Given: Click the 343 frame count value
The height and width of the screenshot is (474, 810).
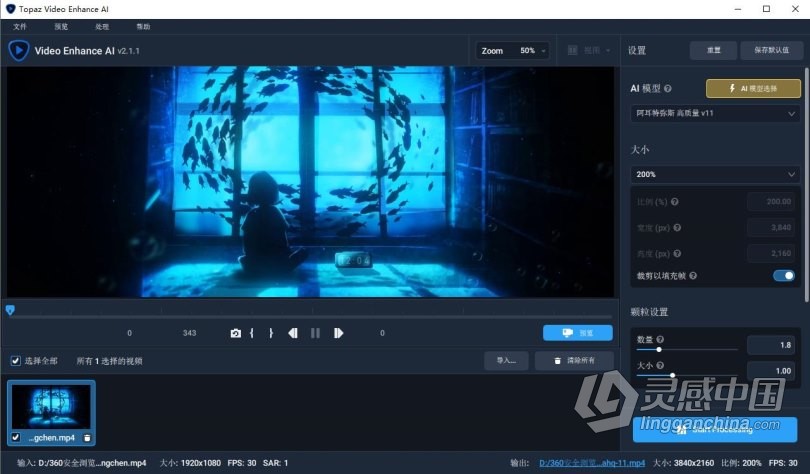Looking at the screenshot, I should tap(189, 333).
